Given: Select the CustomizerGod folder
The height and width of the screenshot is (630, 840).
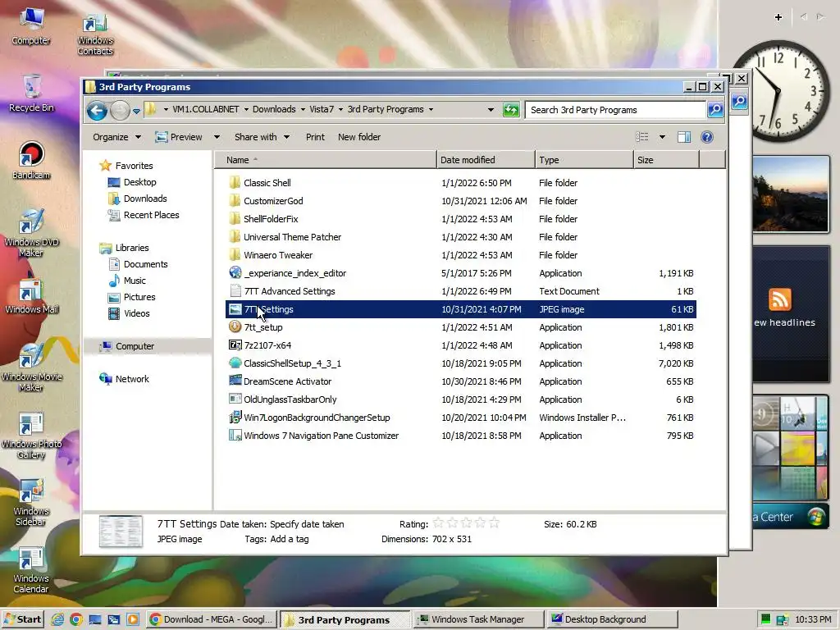Looking at the screenshot, I should pyautogui.click(x=461, y=201).
